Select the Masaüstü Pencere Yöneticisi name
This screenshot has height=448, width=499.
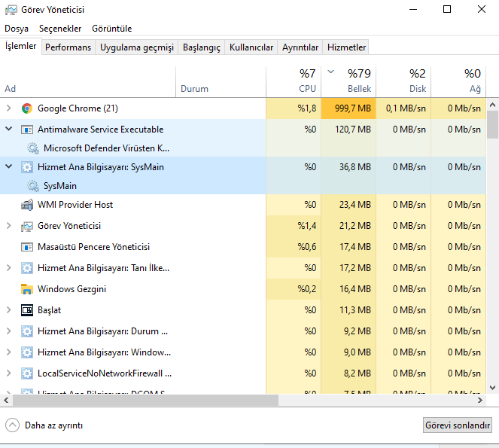pyautogui.click(x=93, y=247)
